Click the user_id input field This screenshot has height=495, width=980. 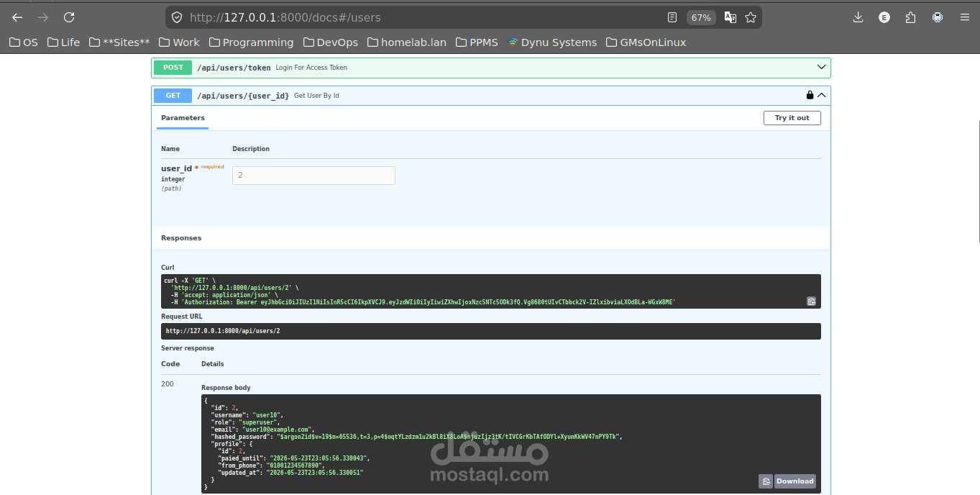313,176
